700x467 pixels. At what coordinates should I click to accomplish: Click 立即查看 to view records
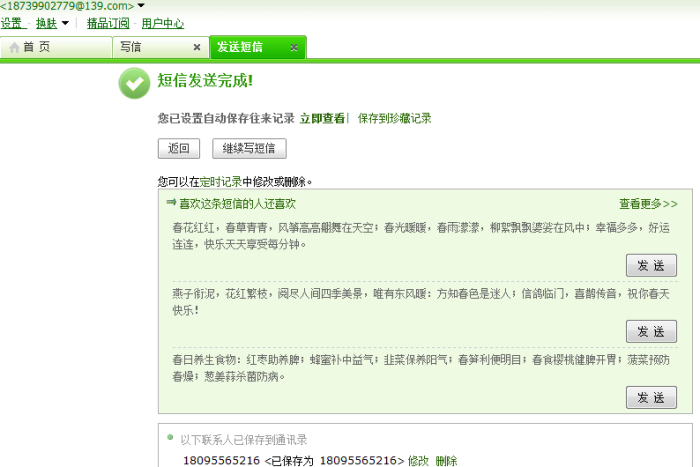[x=322, y=118]
